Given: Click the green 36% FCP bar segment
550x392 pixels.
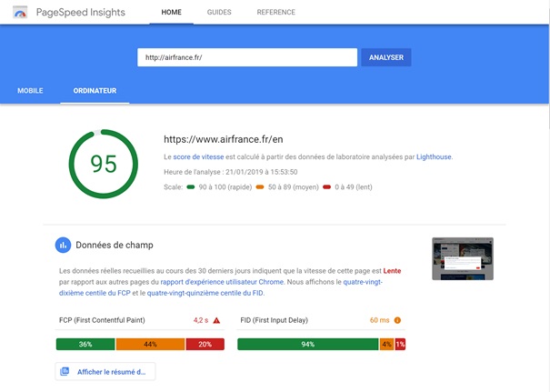Looking at the screenshot, I should click(x=85, y=344).
